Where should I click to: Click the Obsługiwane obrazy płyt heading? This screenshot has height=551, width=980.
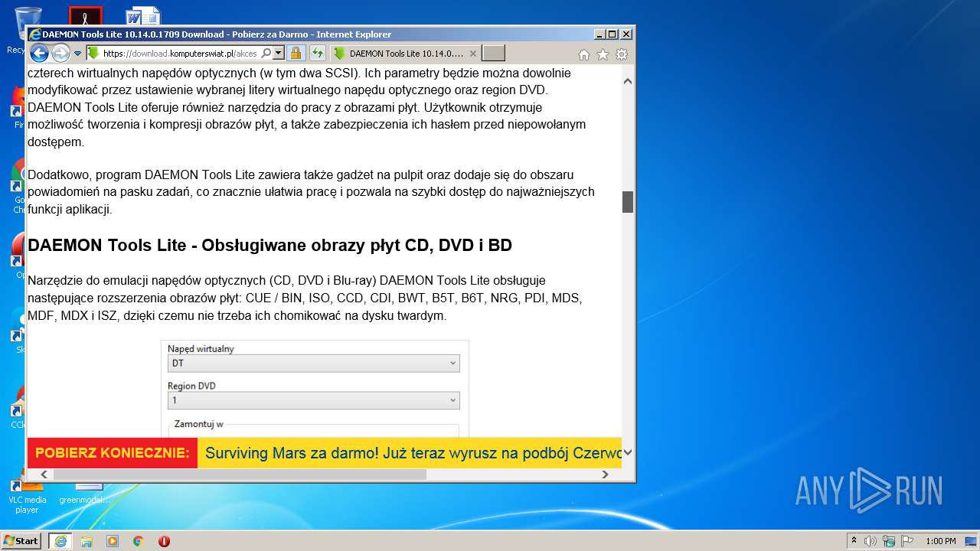coord(269,246)
